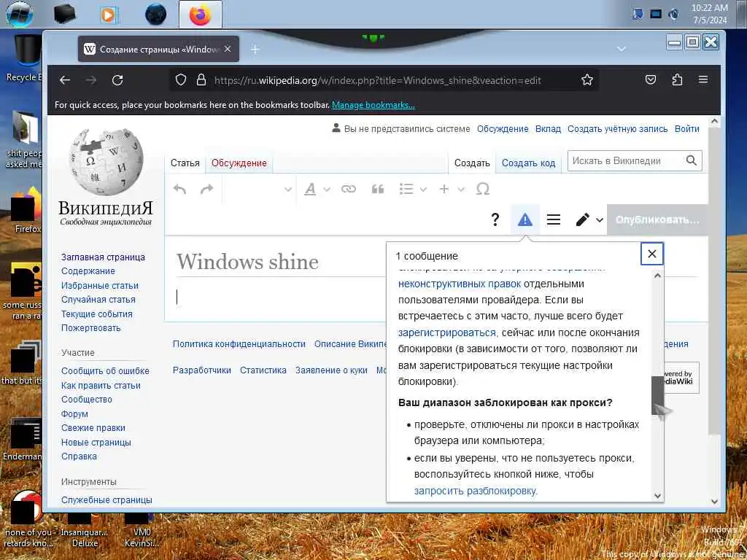Screen dimensions: 747x560
Task: Open the volume speaker tray icon
Action: pos(673,15)
